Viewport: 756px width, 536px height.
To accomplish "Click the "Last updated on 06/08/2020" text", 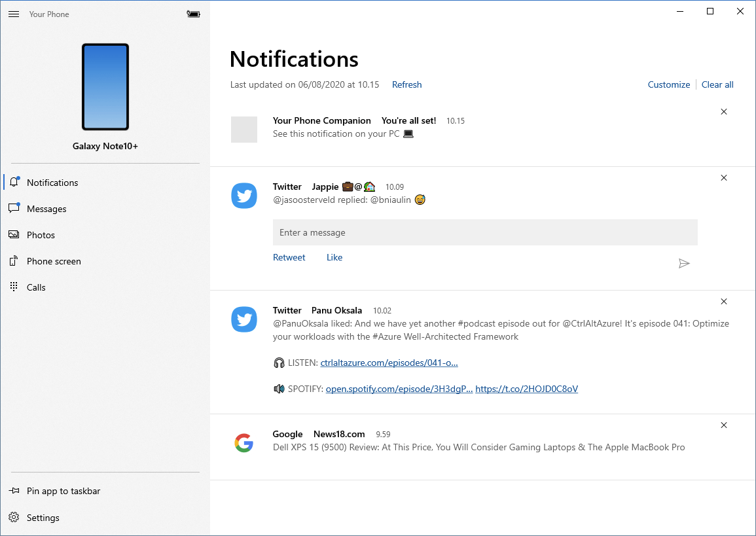I will (x=305, y=85).
